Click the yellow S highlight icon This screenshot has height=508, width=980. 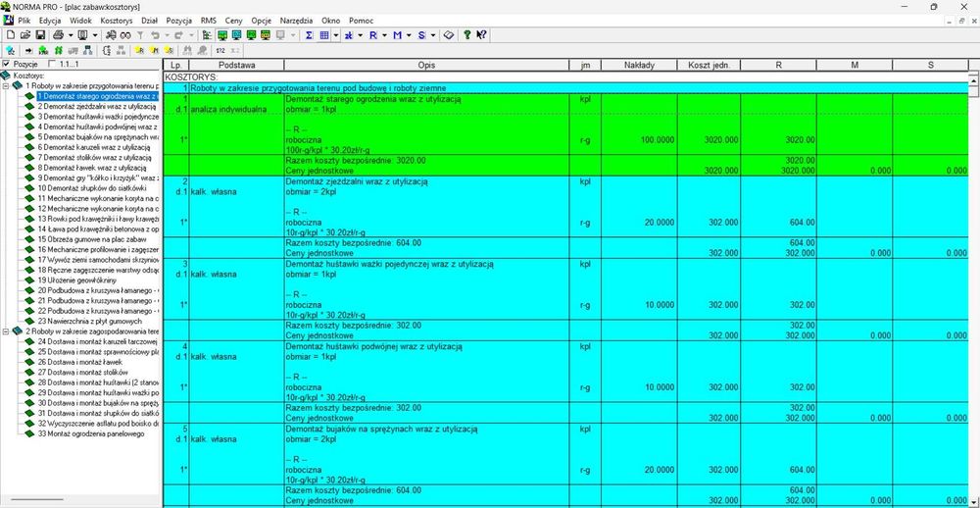[x=169, y=50]
